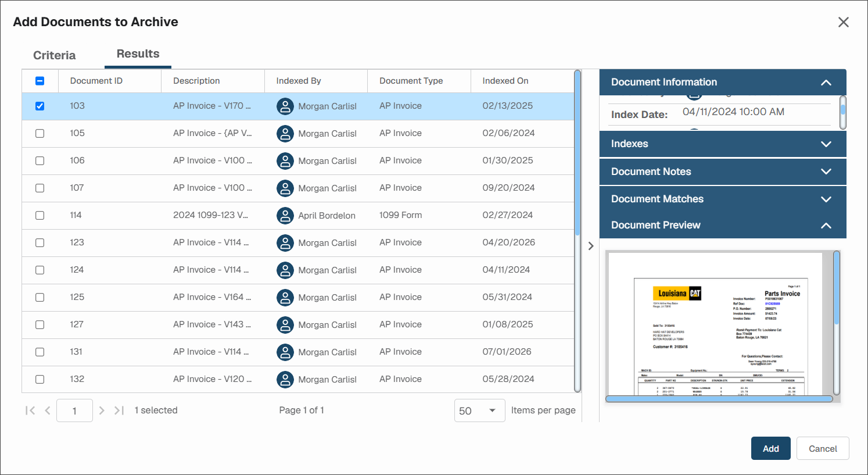Click the 2024 1099-123 description cell
This screenshot has height=475, width=868.
[210, 215]
